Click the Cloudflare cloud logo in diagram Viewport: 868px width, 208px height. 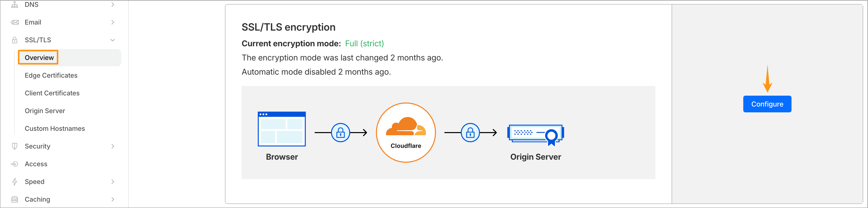point(406,126)
